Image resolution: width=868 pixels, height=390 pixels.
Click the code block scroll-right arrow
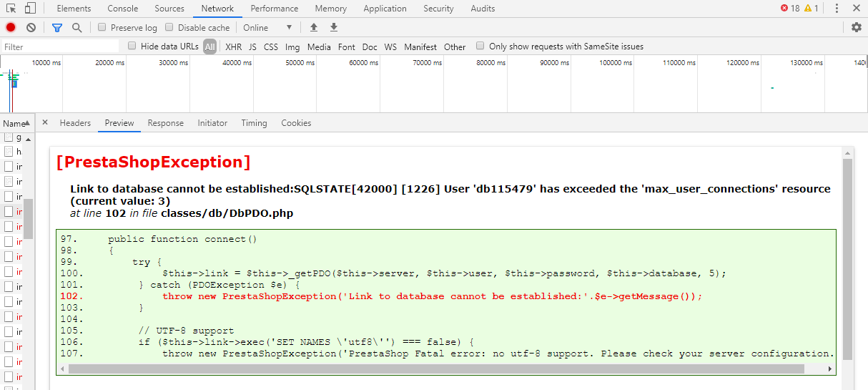coord(830,369)
